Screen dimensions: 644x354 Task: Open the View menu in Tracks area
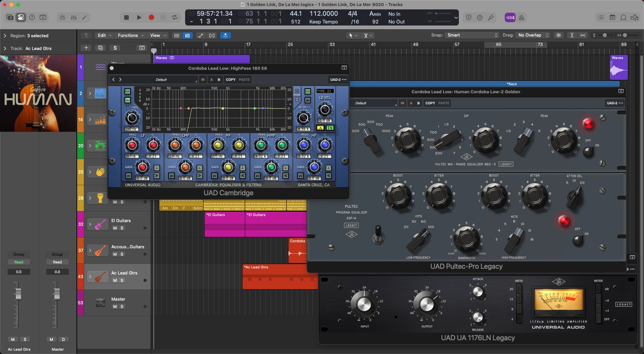tap(158, 35)
